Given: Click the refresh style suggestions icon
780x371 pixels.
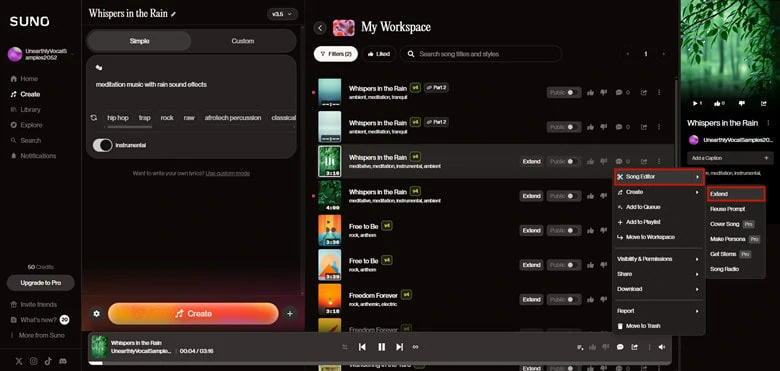Looking at the screenshot, I should click(94, 118).
